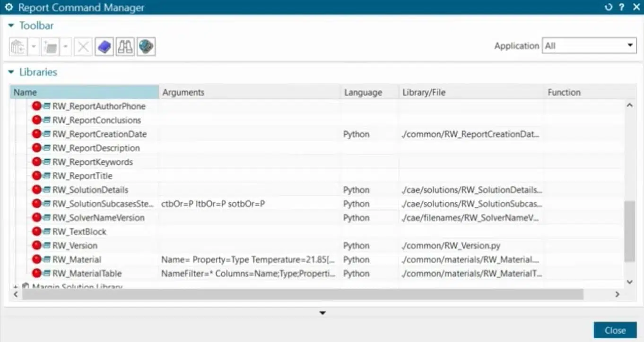This screenshot has width=644, height=342.
Task: Select the RW_Version row
Action: tap(317, 246)
